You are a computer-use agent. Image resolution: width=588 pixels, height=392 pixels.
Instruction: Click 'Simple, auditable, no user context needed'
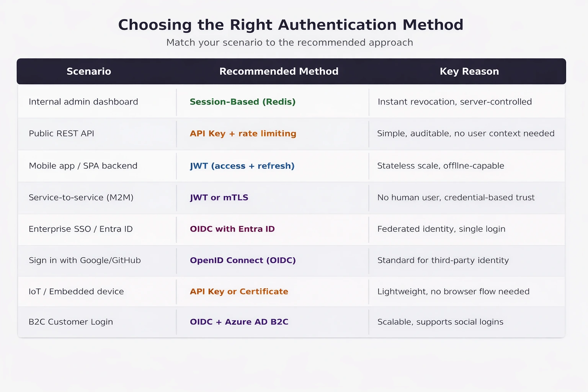[x=466, y=134]
